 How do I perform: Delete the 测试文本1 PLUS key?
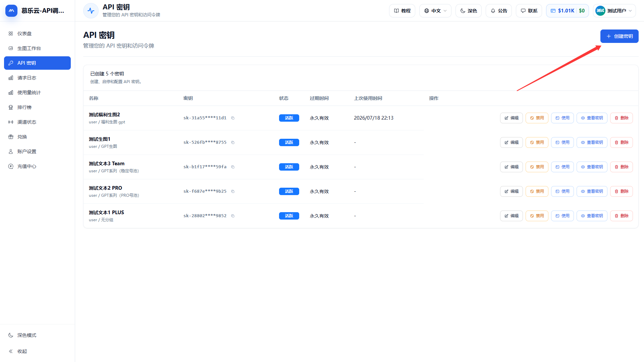point(621,216)
